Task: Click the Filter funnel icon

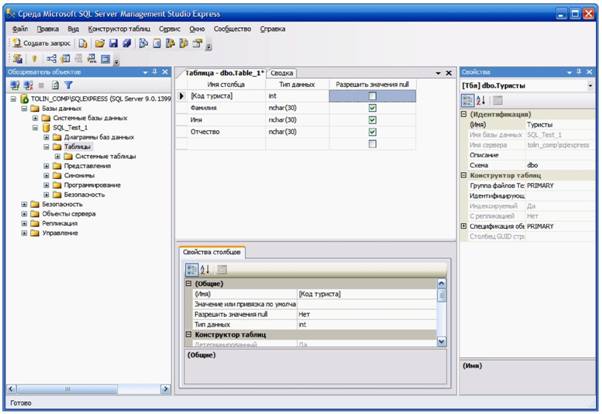Action: [68, 85]
